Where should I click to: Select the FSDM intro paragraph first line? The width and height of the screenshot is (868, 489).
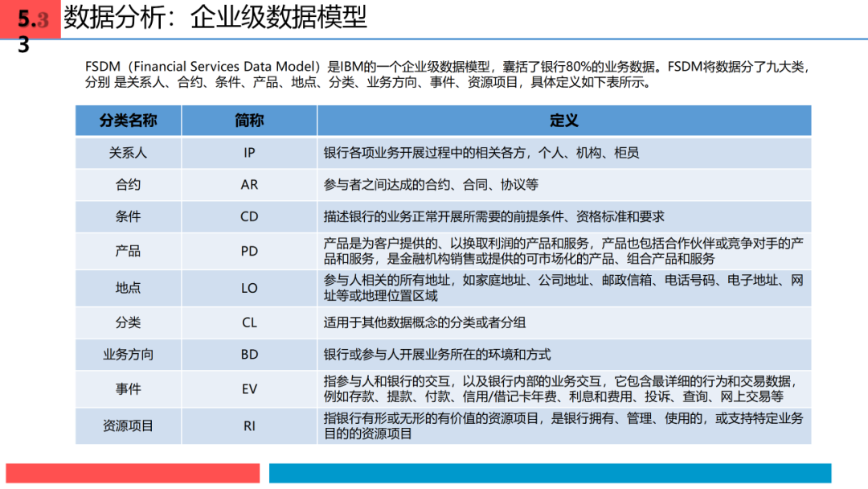click(448, 67)
